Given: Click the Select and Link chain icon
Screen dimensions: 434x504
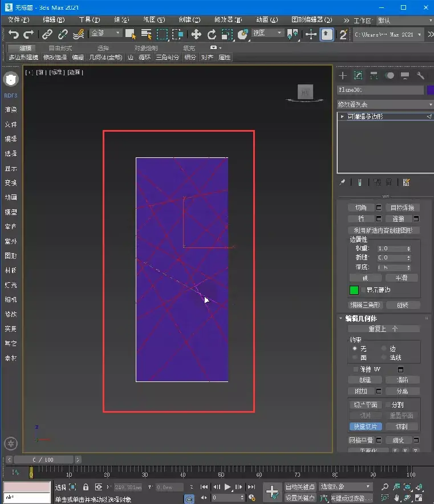Looking at the screenshot, I should pos(47,35).
